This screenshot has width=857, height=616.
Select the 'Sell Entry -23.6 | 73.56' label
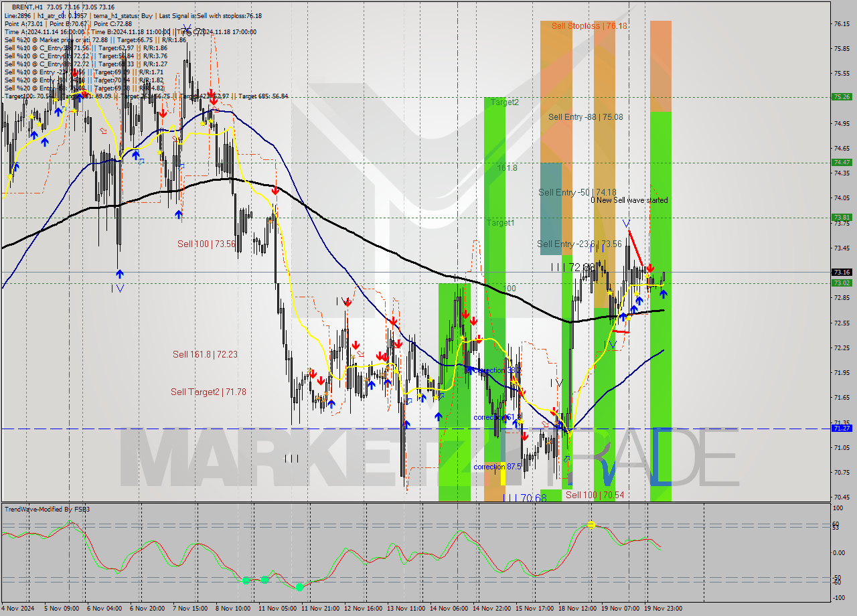[579, 244]
